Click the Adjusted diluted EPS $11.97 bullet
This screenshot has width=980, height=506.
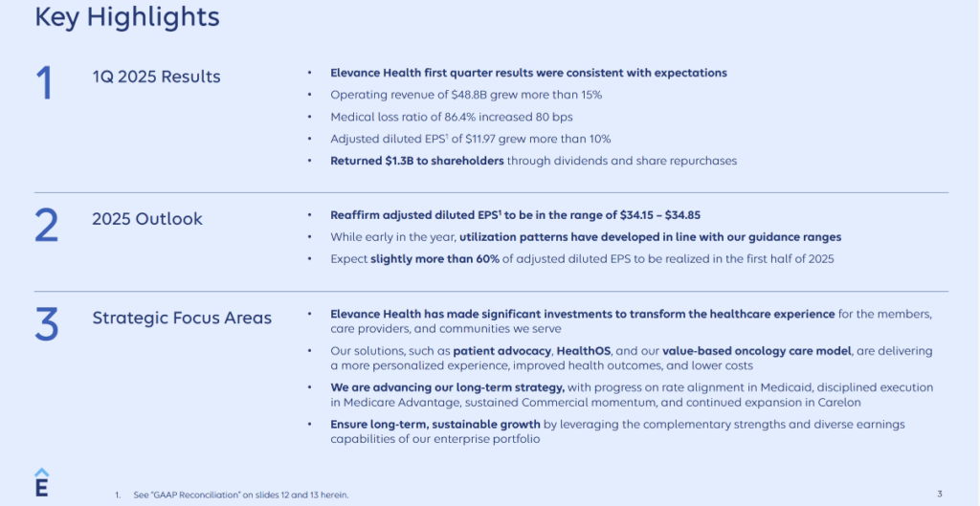pos(471,139)
